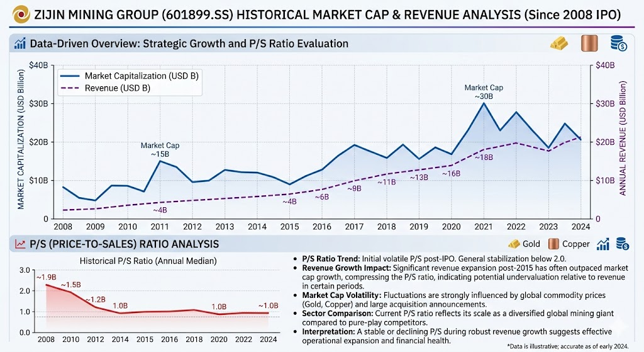The width and height of the screenshot is (644, 352).
Task: Select the 'Market Cap ~30B' peak annotation
Action: (484, 92)
